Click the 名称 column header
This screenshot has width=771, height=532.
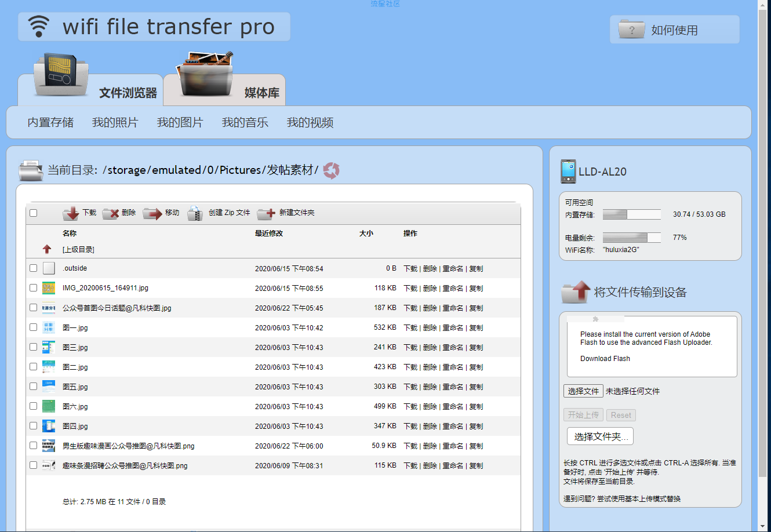pos(70,233)
